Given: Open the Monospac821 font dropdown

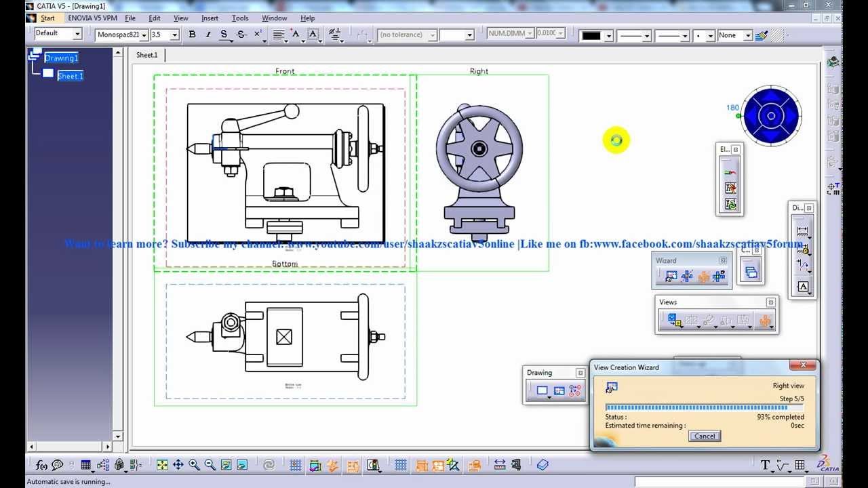Looking at the screenshot, I should pyautogui.click(x=144, y=35).
